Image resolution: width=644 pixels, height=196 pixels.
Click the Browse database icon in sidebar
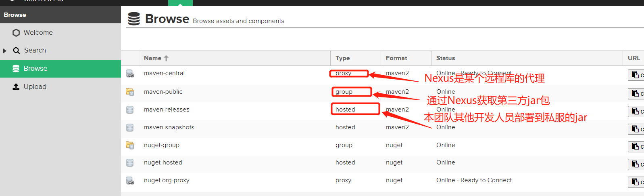pos(16,69)
